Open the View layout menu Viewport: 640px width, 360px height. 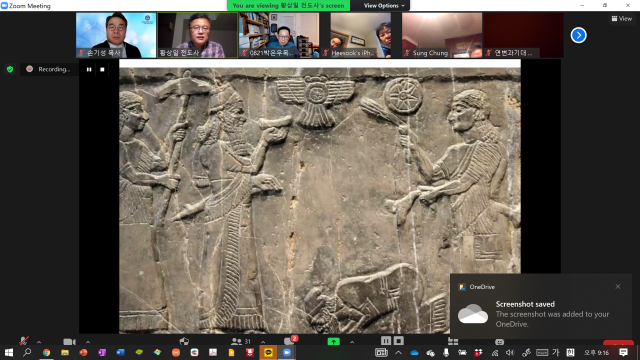[622, 18]
